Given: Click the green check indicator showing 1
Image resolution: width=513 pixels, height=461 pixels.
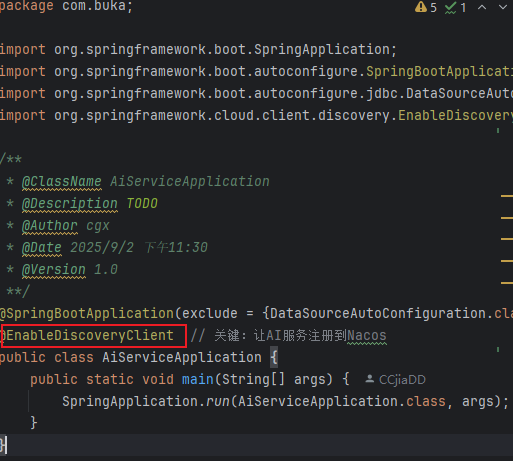Looking at the screenshot, I should pos(455,7).
